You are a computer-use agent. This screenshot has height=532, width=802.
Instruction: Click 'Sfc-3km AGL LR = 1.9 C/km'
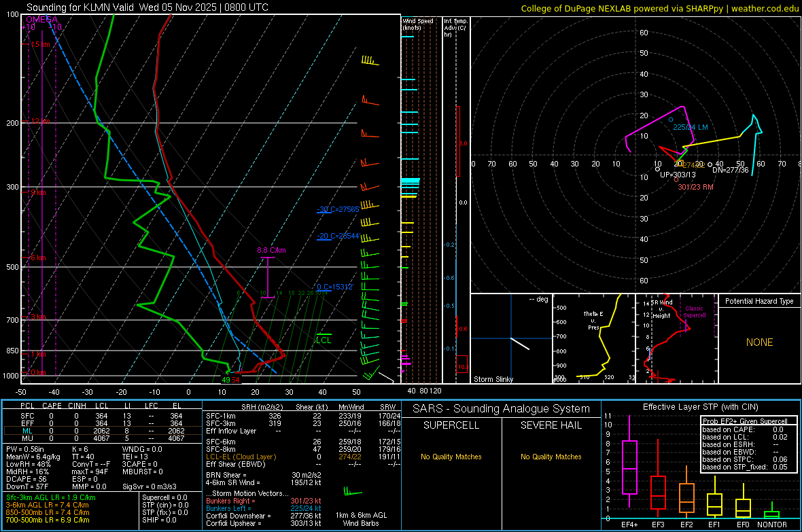[51, 497]
